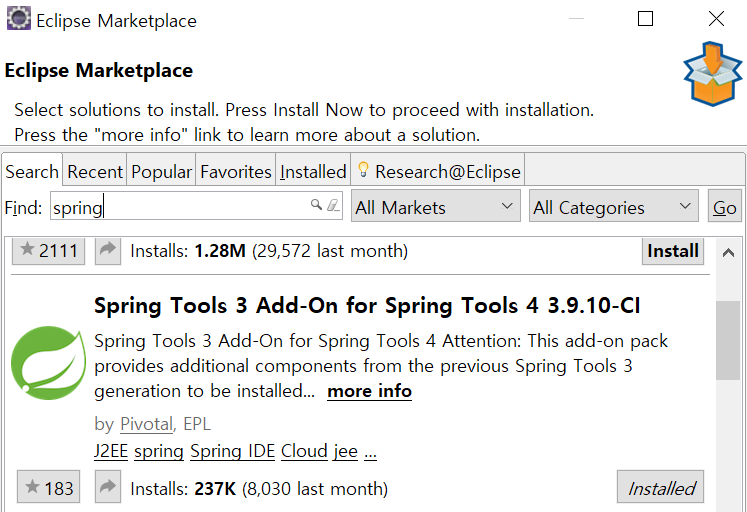Click the share arrow beside 1.28M installs
The image size is (747, 512).
pos(108,250)
